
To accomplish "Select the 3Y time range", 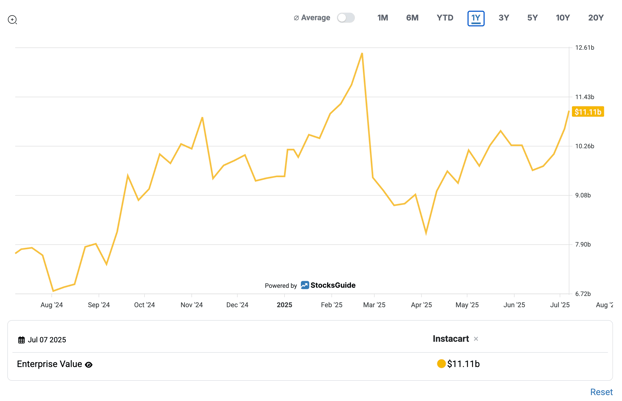I will coord(503,18).
